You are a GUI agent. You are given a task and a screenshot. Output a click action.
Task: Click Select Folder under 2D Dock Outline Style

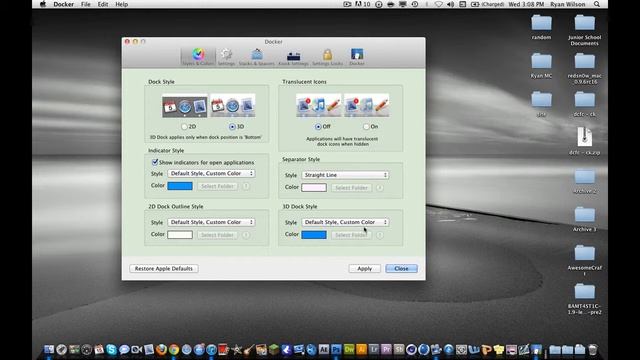[218, 235]
